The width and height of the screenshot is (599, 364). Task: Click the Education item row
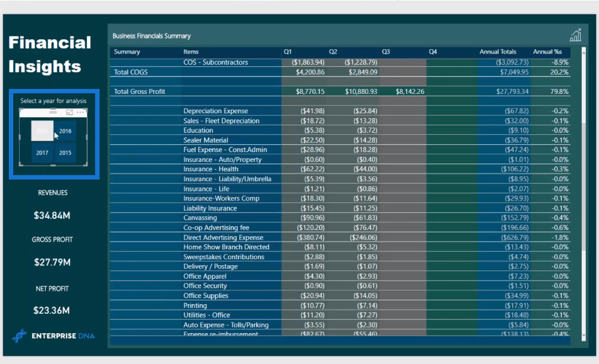(x=198, y=130)
